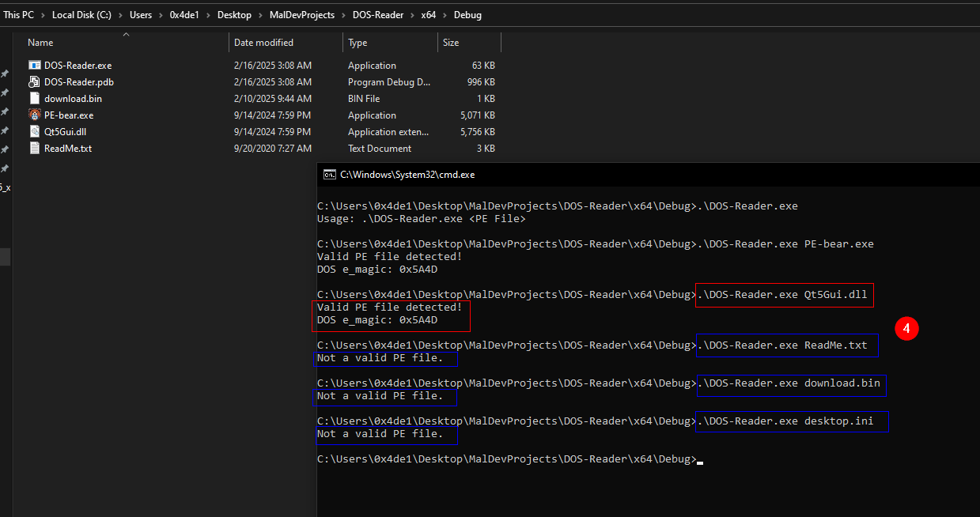
Task: Open the chevron after Local Disk (C:)
Action: (121, 15)
